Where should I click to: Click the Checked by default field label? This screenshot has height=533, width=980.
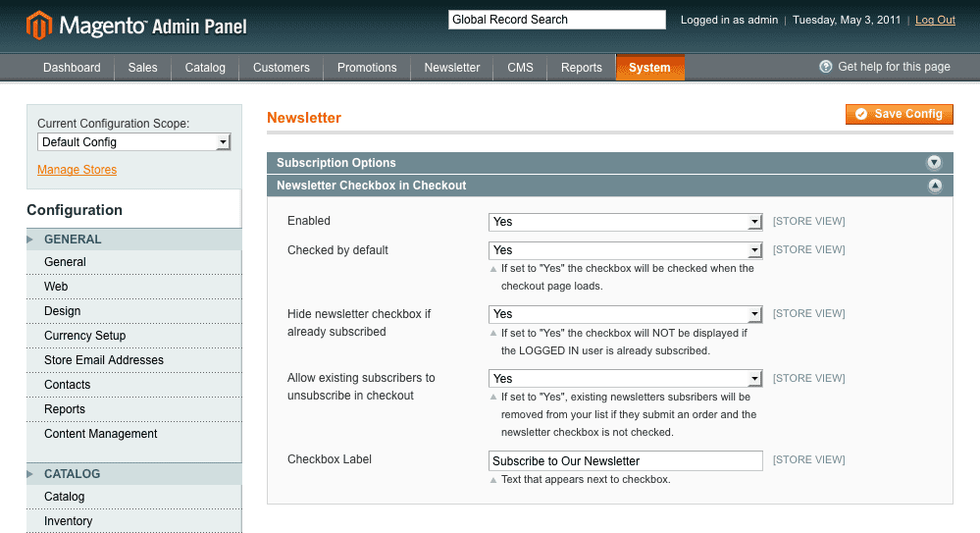[337, 250]
